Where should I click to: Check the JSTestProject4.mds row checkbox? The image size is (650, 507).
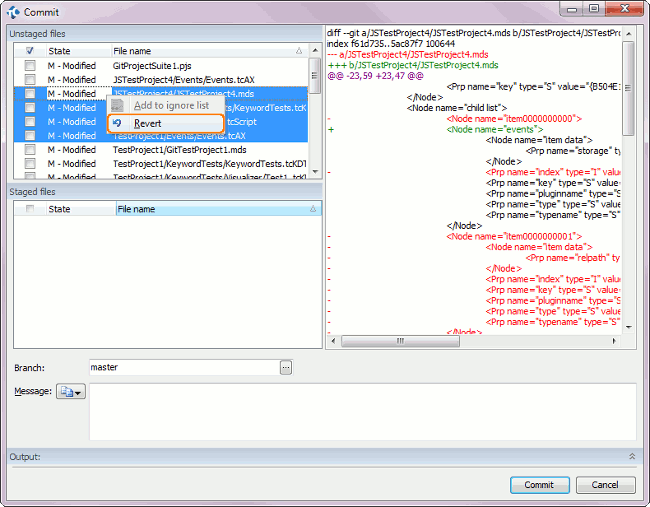[x=30, y=93]
